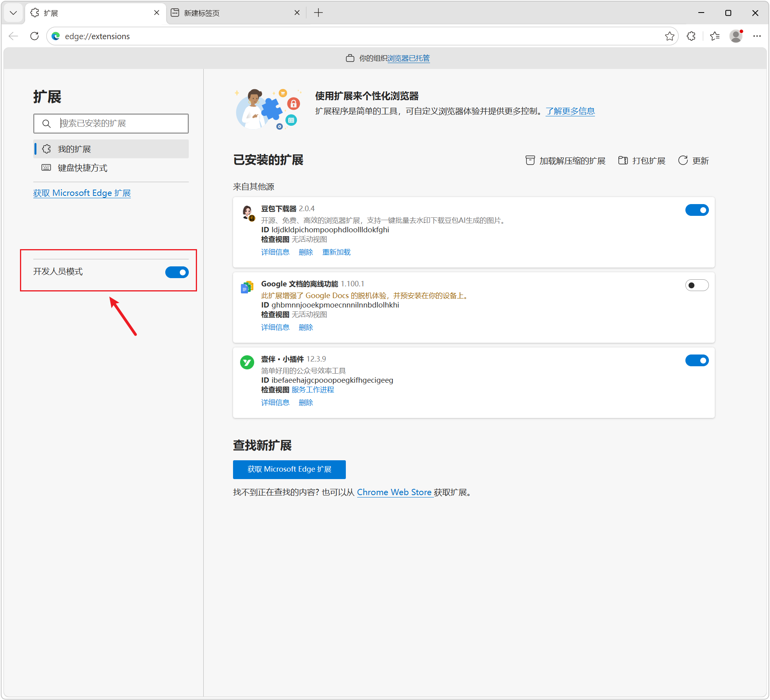The image size is (770, 700).
Task: Switch to the 扩展 tab
Action: click(x=94, y=13)
